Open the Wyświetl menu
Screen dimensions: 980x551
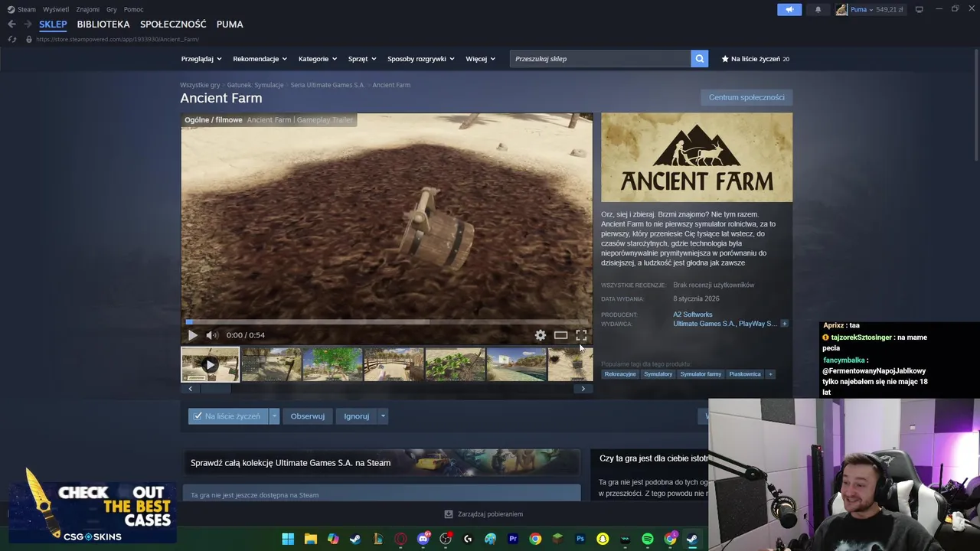56,9
